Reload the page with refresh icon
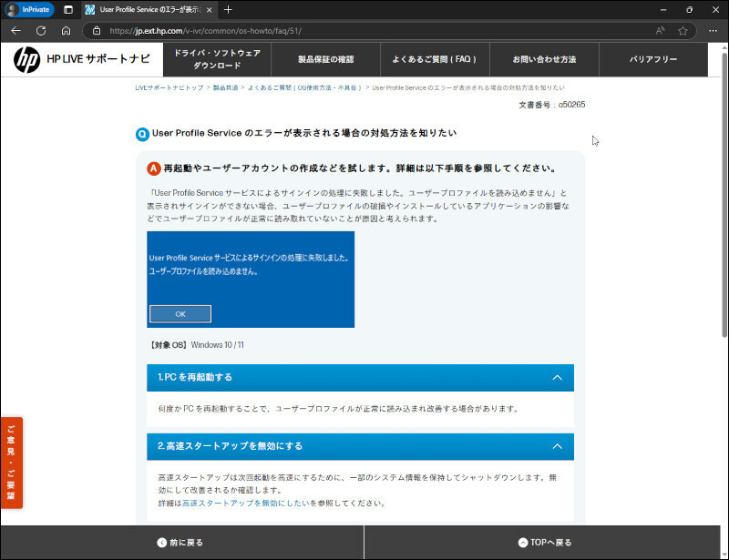 tap(41, 31)
